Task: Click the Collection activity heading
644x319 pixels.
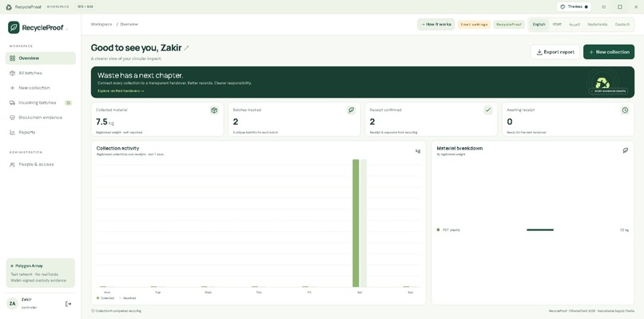Action: [x=117, y=148]
